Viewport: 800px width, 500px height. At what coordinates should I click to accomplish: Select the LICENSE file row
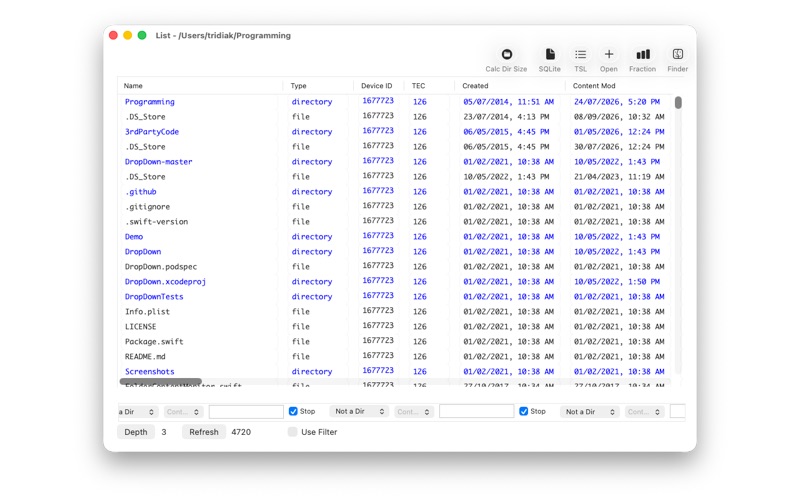click(395, 327)
